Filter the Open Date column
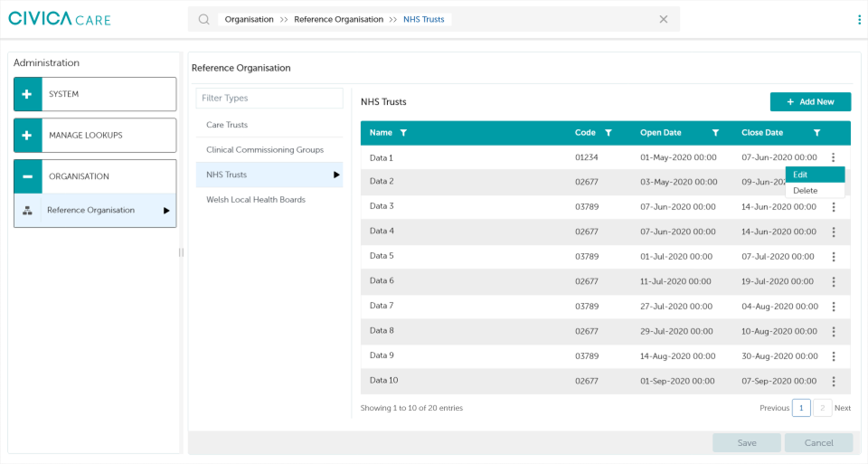The height and width of the screenshot is (464, 868). (x=715, y=133)
